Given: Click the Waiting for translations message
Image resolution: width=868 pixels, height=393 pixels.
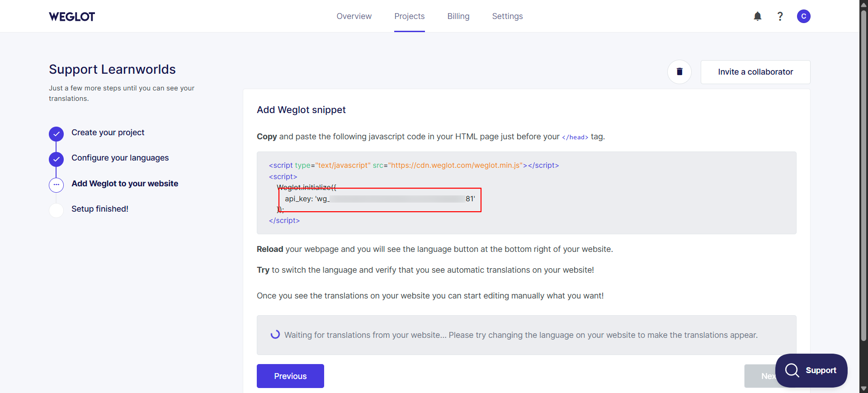Looking at the screenshot, I should [521, 335].
